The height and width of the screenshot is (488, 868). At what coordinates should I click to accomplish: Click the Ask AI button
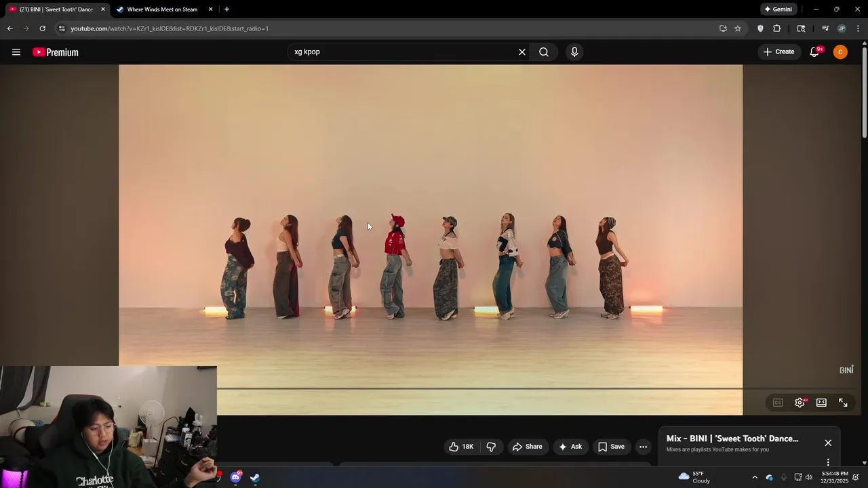pos(570,447)
